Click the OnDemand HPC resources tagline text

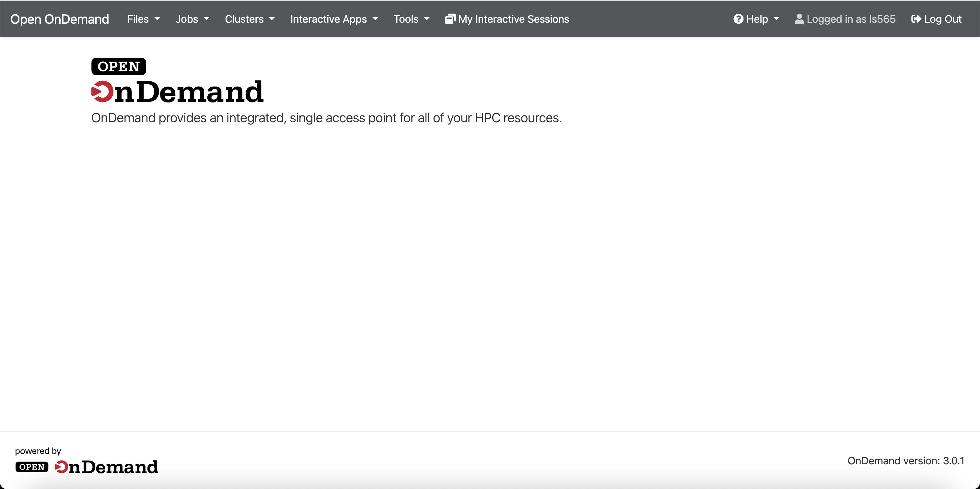click(x=326, y=118)
